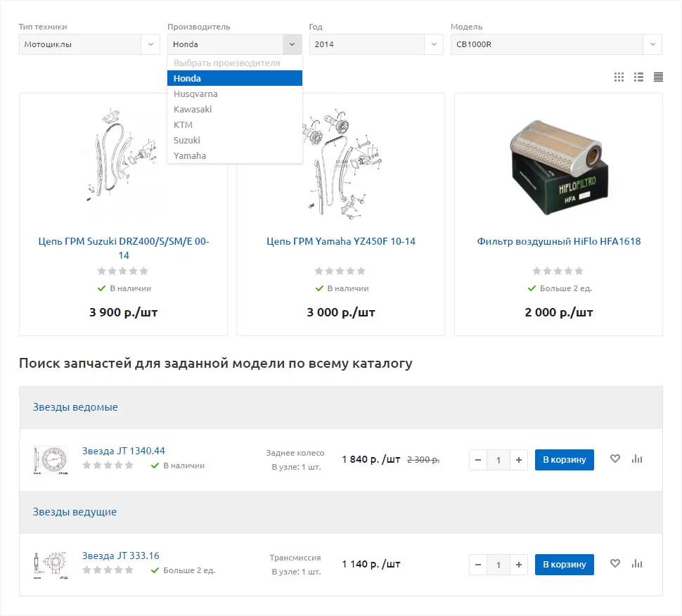Open Звезды ведомые category link

tap(75, 407)
